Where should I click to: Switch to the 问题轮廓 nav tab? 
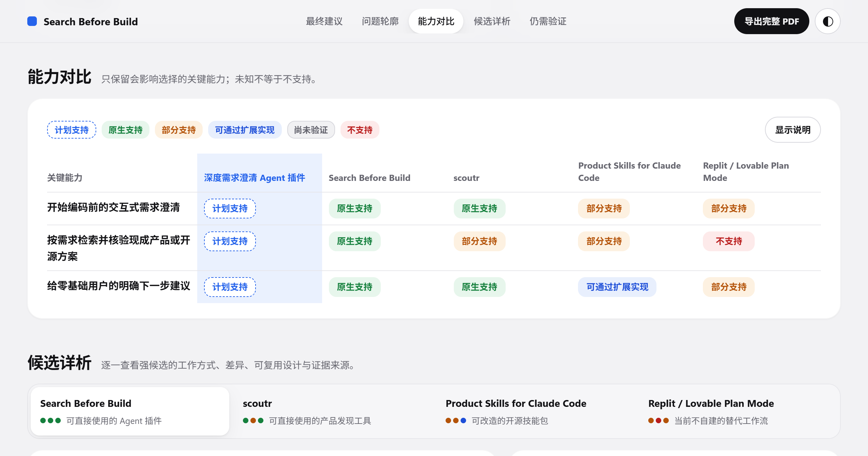pyautogui.click(x=380, y=21)
